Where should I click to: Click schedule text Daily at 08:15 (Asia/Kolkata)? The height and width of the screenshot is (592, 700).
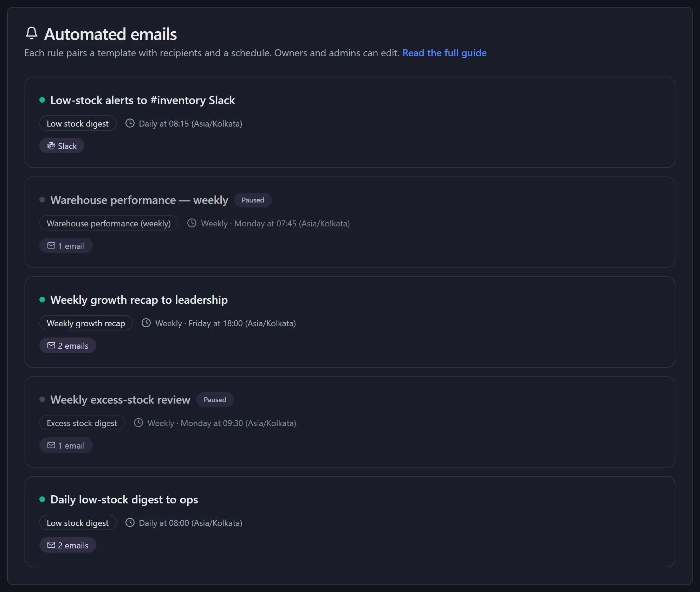[x=190, y=124]
